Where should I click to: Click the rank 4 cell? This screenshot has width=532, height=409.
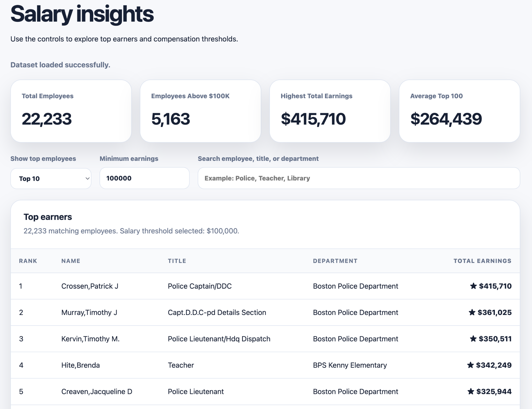[x=21, y=365]
